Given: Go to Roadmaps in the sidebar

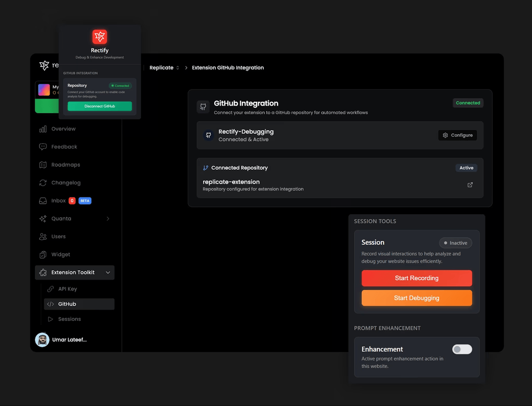Looking at the screenshot, I should (75, 165).
